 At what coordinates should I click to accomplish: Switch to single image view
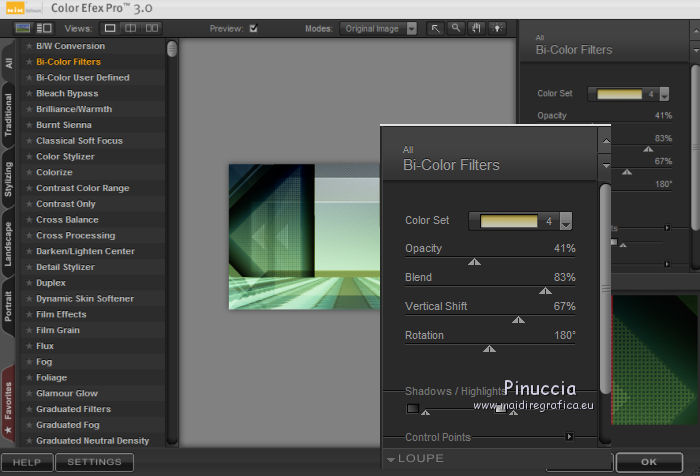tap(110, 29)
